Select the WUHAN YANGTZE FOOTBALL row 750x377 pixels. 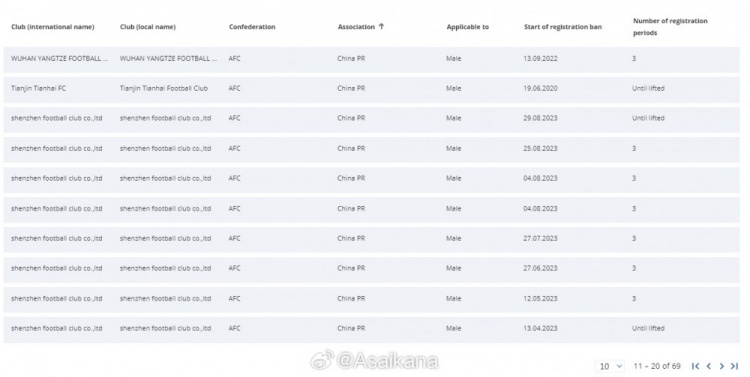(372, 59)
